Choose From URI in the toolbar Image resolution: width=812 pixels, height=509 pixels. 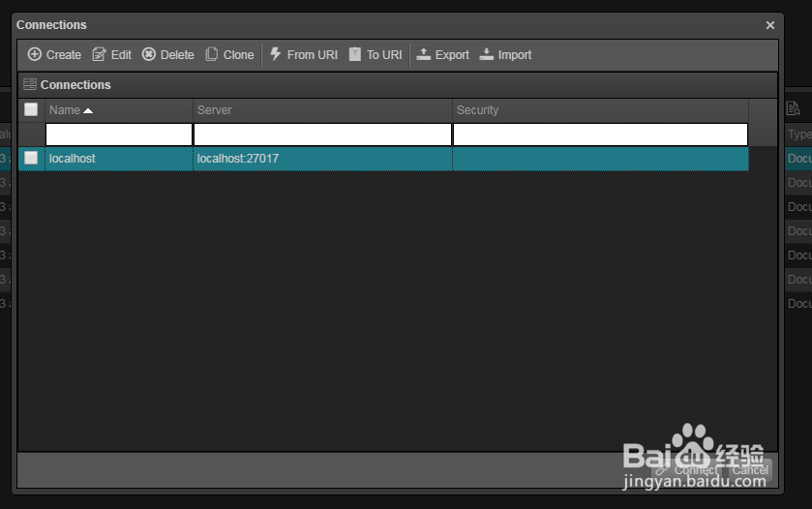[304, 55]
